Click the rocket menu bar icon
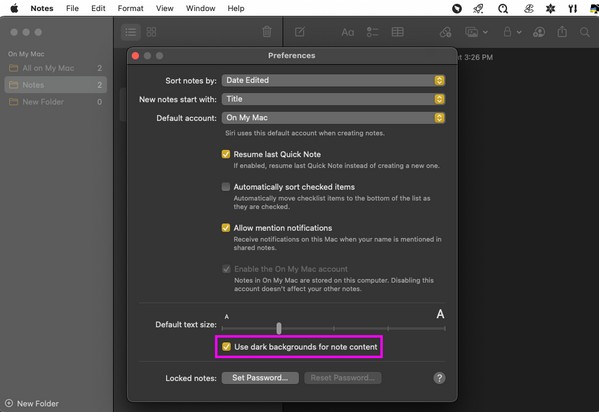 (x=478, y=8)
